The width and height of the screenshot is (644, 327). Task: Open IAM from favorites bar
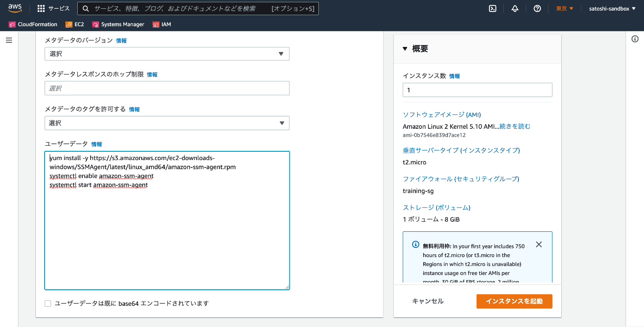(x=162, y=24)
